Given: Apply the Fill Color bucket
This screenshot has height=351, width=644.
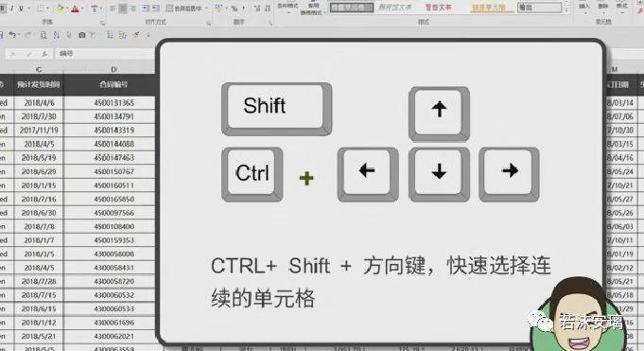Looking at the screenshot, I should click(60, 9).
